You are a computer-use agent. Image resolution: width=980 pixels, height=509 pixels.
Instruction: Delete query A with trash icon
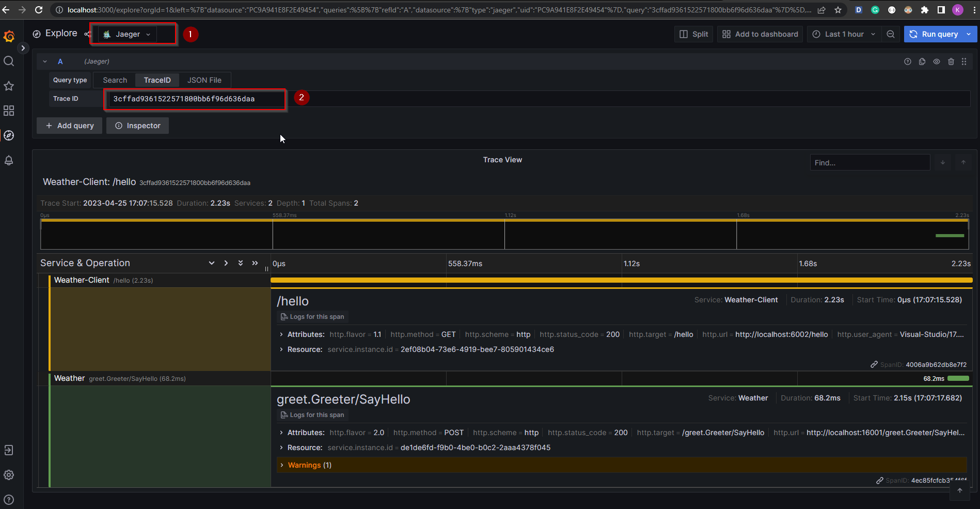click(x=951, y=61)
